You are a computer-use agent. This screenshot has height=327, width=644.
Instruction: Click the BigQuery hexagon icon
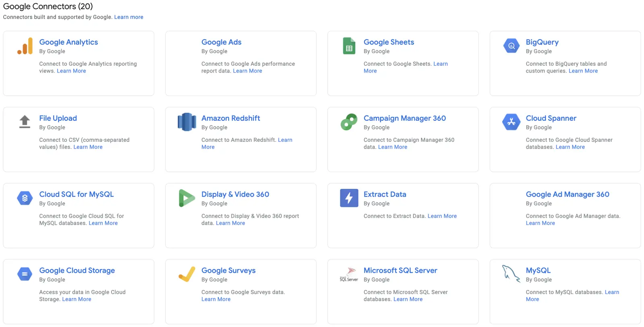point(511,46)
